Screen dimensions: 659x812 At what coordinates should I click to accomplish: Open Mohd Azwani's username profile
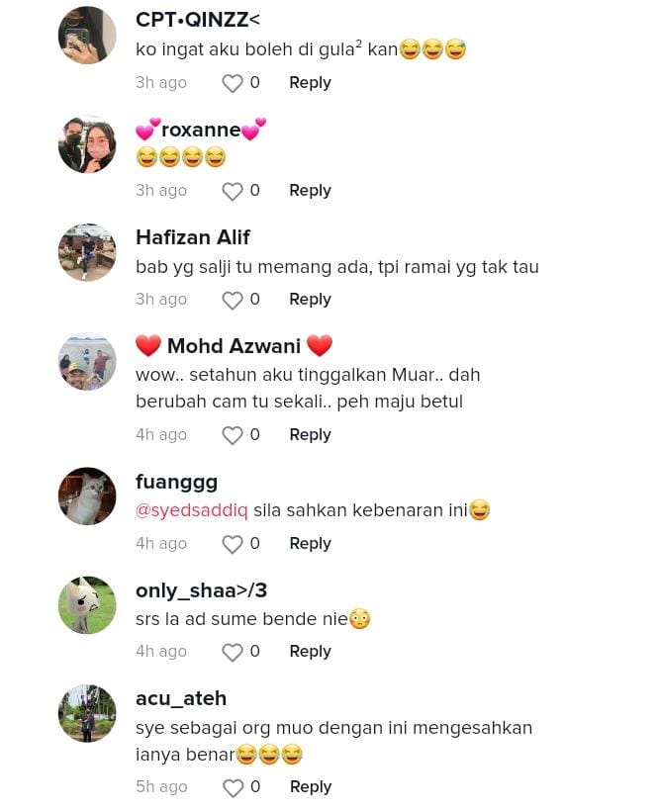234,346
